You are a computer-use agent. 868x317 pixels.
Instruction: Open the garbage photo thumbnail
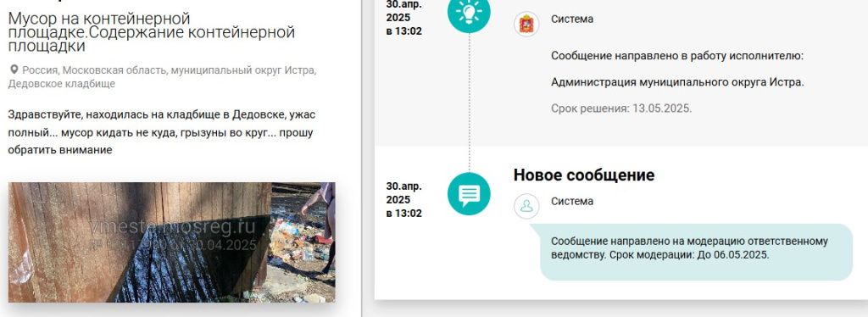click(171, 242)
